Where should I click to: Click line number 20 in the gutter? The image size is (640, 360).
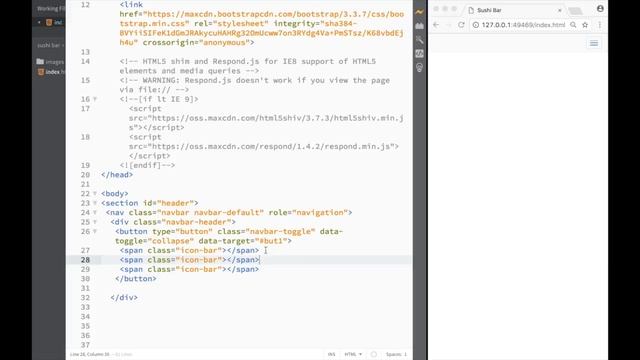click(x=85, y=175)
